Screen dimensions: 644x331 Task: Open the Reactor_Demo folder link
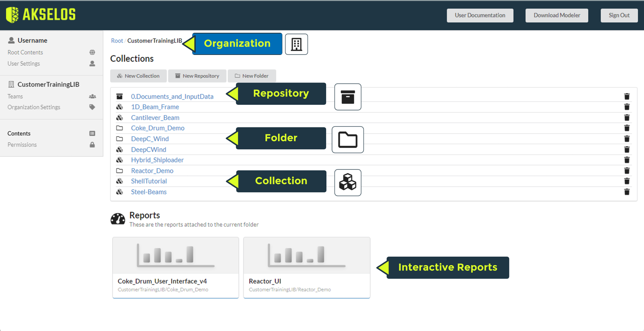152,170
